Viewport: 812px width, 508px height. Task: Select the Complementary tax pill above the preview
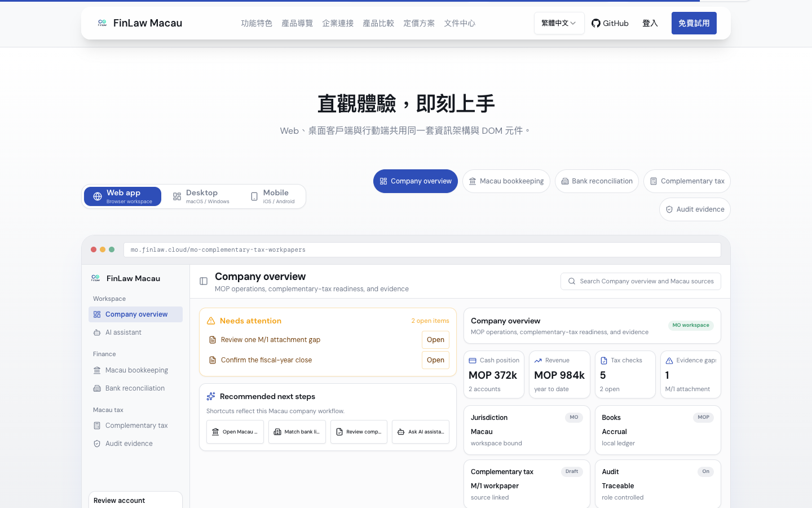click(687, 181)
